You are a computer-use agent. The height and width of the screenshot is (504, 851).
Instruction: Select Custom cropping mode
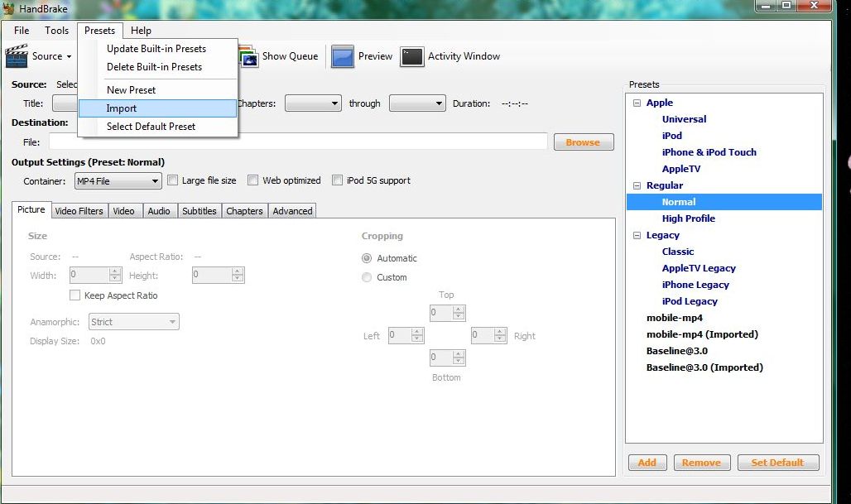367,278
